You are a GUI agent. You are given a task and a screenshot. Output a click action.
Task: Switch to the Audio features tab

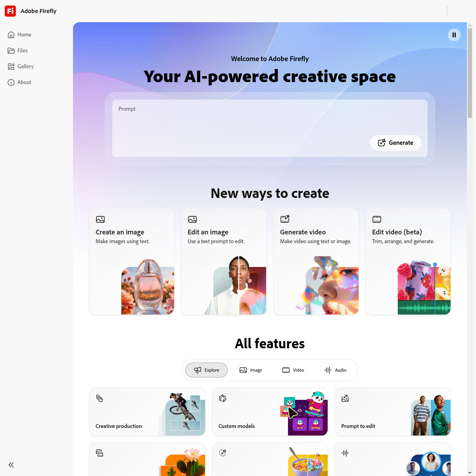pos(336,370)
